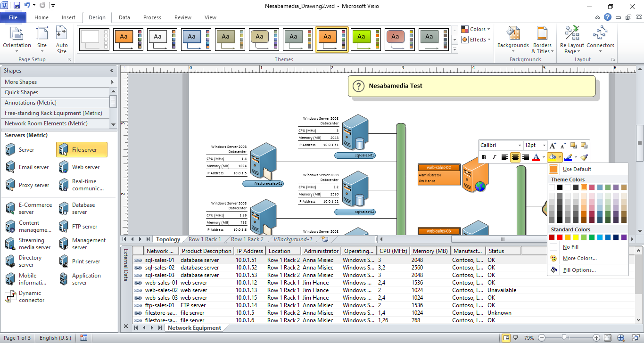Choose Fill Options... from the menu
The width and height of the screenshot is (644, 343).
579,270
